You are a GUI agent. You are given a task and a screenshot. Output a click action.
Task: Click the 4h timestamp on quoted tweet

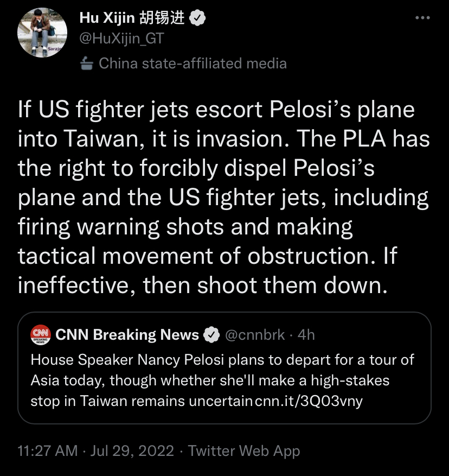coord(306,335)
